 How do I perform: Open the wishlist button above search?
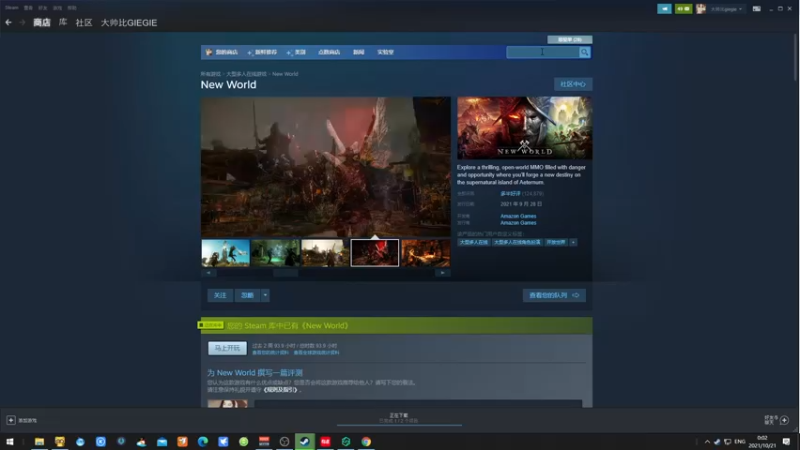[x=569, y=39]
